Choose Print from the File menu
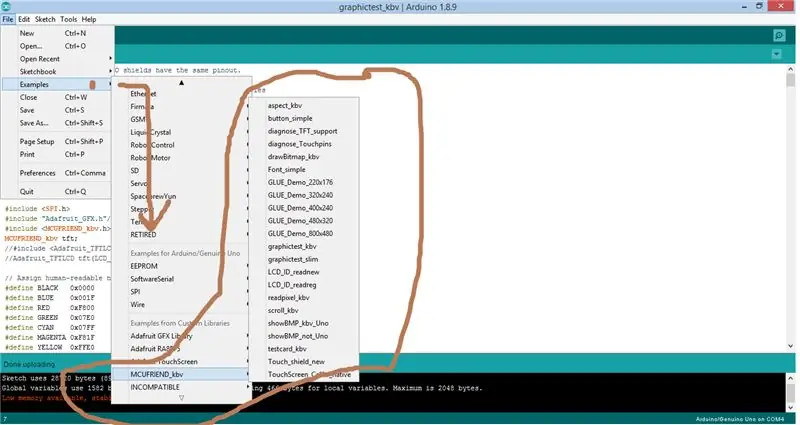This screenshot has height=425, width=800. (x=58, y=154)
